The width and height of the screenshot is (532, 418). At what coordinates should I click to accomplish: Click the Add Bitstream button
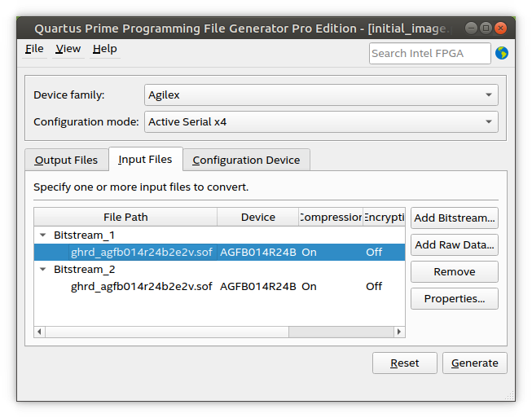point(454,218)
